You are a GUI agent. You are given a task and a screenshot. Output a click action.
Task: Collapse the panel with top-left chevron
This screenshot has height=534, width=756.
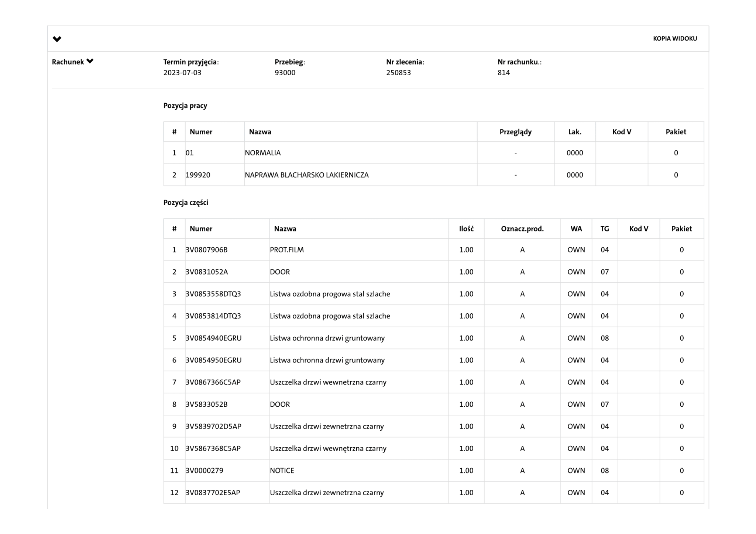(x=57, y=39)
